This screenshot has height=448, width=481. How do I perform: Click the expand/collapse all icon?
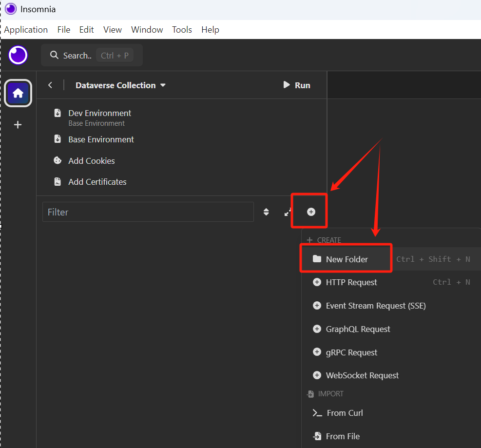point(288,212)
